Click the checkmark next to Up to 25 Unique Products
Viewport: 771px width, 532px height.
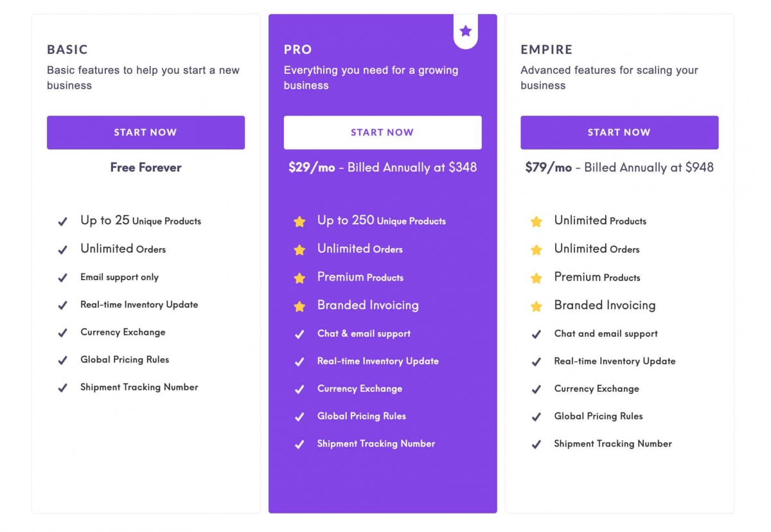tap(62, 221)
